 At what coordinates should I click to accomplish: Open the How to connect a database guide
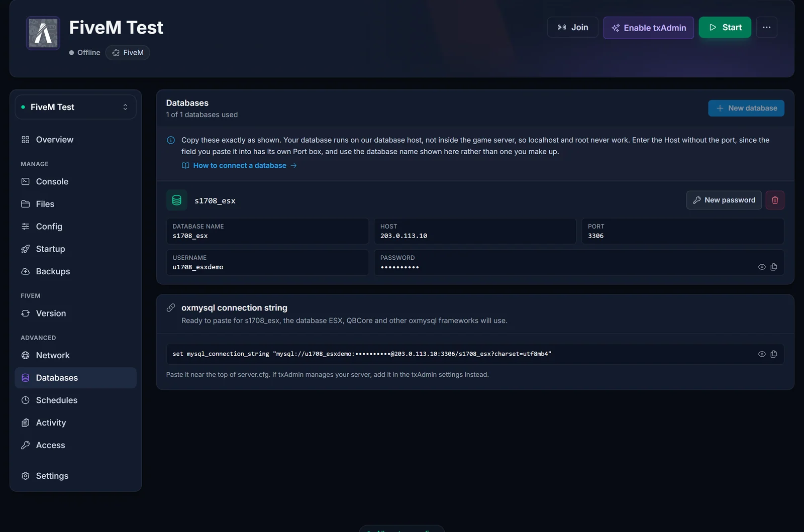tap(239, 166)
